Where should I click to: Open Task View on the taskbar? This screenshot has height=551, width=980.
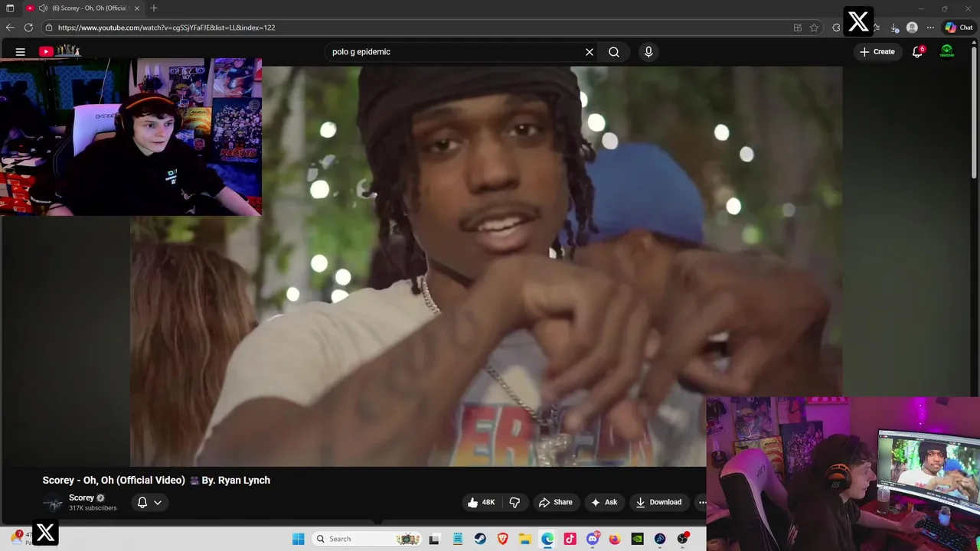(x=434, y=539)
